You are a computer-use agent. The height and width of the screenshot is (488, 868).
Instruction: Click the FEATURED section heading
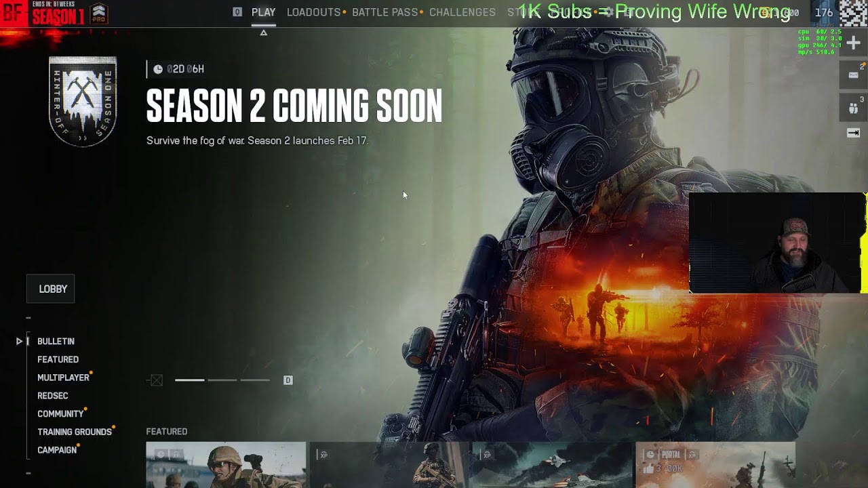(x=167, y=432)
